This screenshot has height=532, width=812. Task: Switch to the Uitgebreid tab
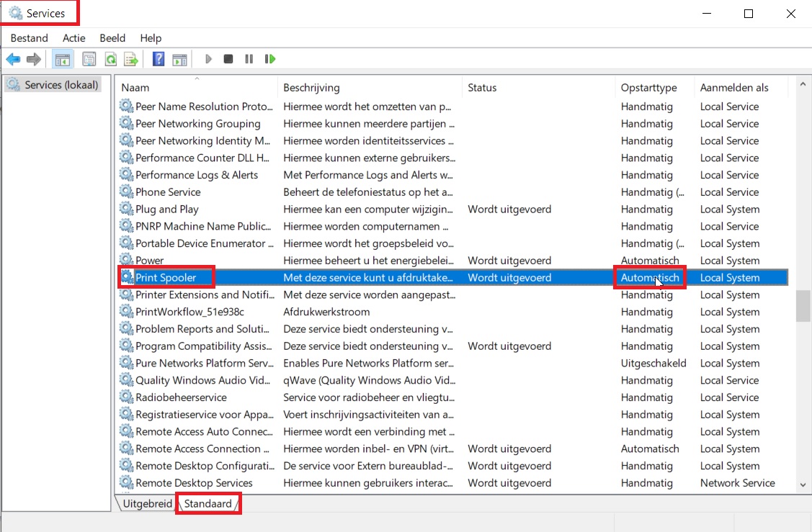pos(147,504)
